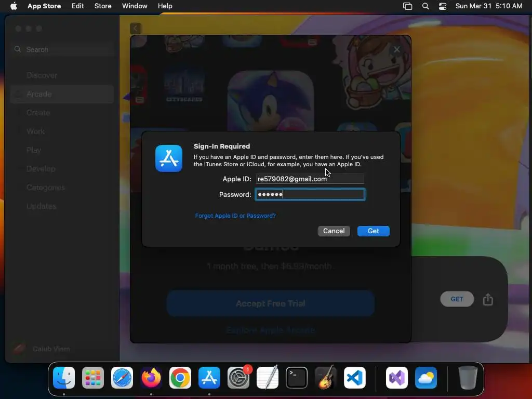Click the App Store search field
This screenshot has width=532, height=399.
[x=62, y=49]
